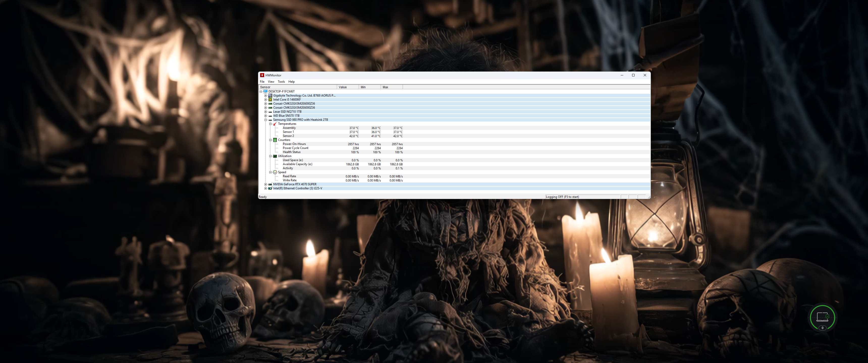868x363 pixels.
Task: Open the View menu
Action: coord(271,82)
